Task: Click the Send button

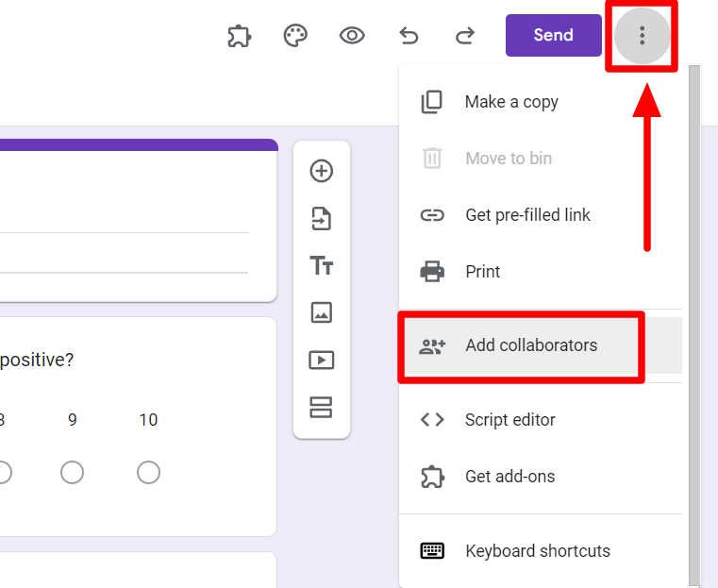Action: [x=554, y=35]
